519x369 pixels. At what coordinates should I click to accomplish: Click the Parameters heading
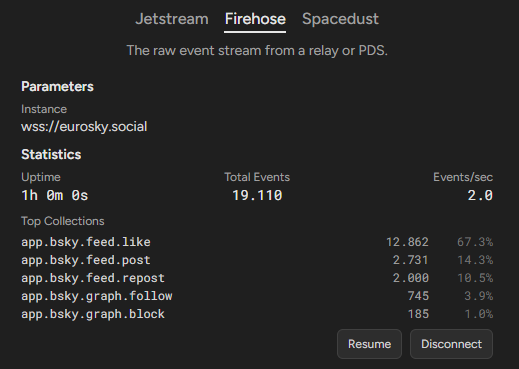pyautogui.click(x=57, y=87)
